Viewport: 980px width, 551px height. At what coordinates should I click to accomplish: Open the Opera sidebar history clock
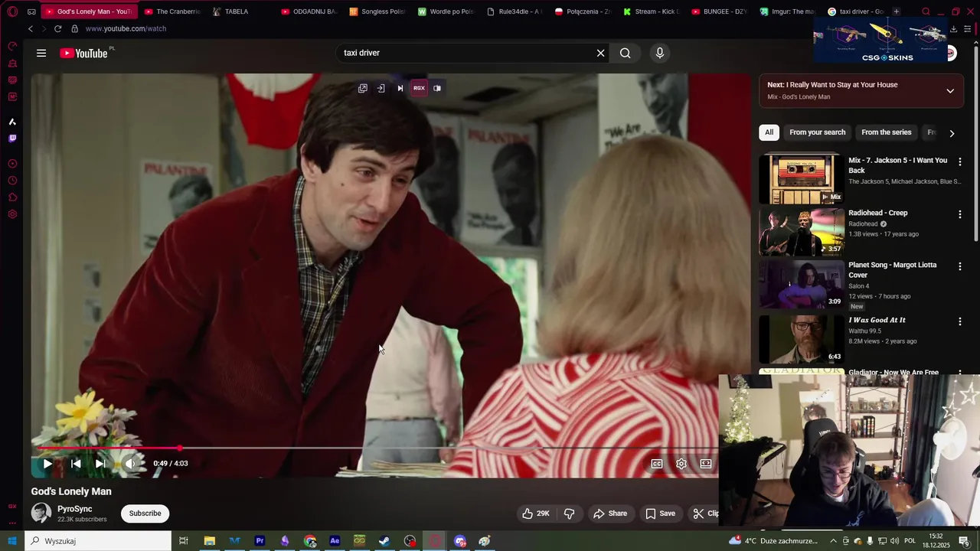(x=12, y=181)
